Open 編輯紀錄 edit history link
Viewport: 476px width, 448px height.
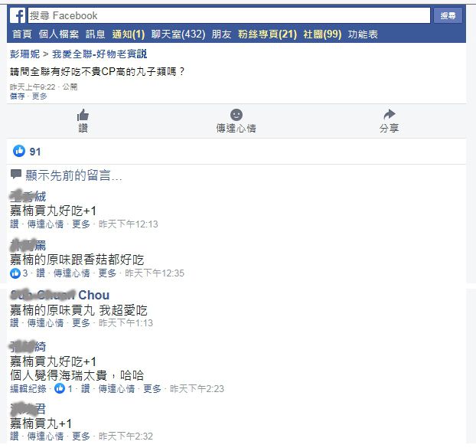click(x=28, y=388)
